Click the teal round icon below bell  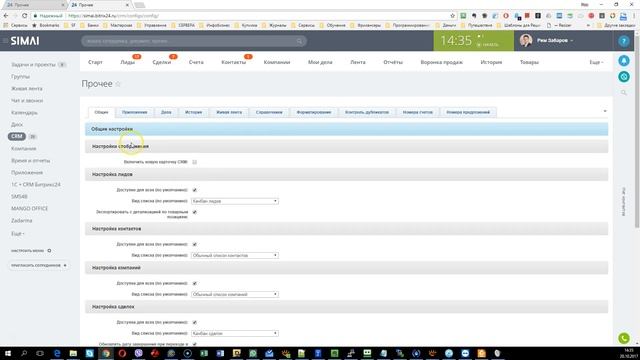623,77
